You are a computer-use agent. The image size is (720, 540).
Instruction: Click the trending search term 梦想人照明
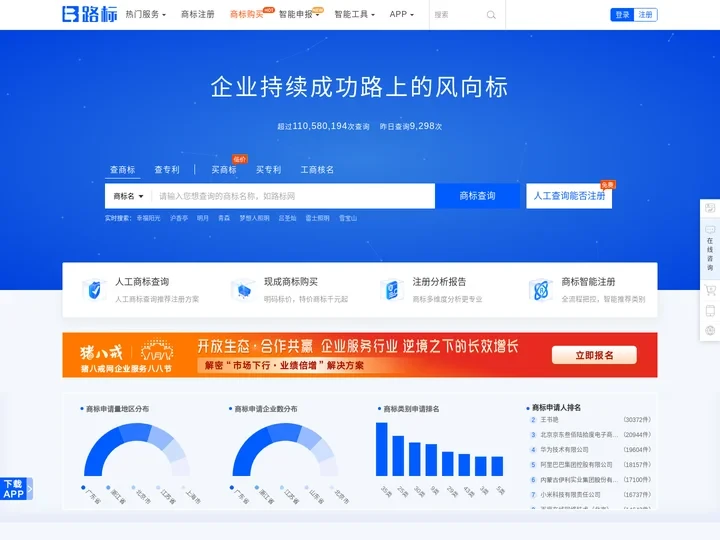click(254, 218)
